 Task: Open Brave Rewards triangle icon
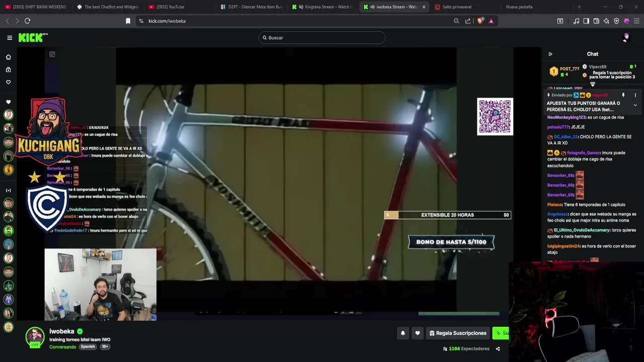pos(491,21)
